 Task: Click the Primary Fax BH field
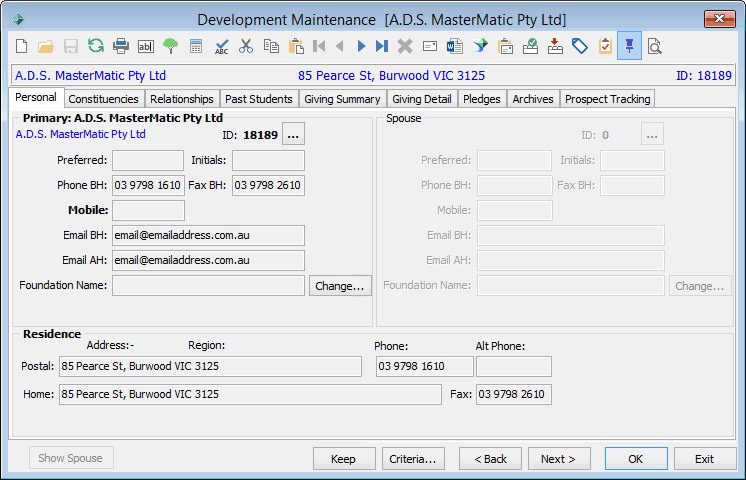pyautogui.click(x=268, y=185)
